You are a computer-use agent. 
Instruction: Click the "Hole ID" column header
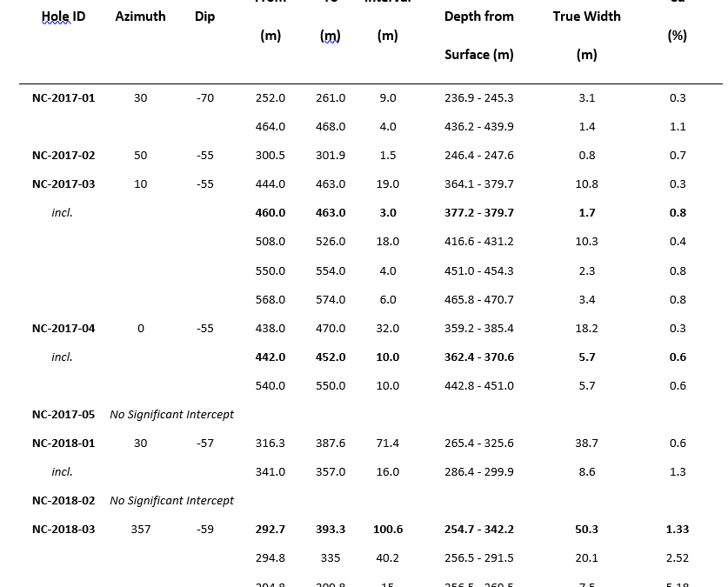pos(63,17)
